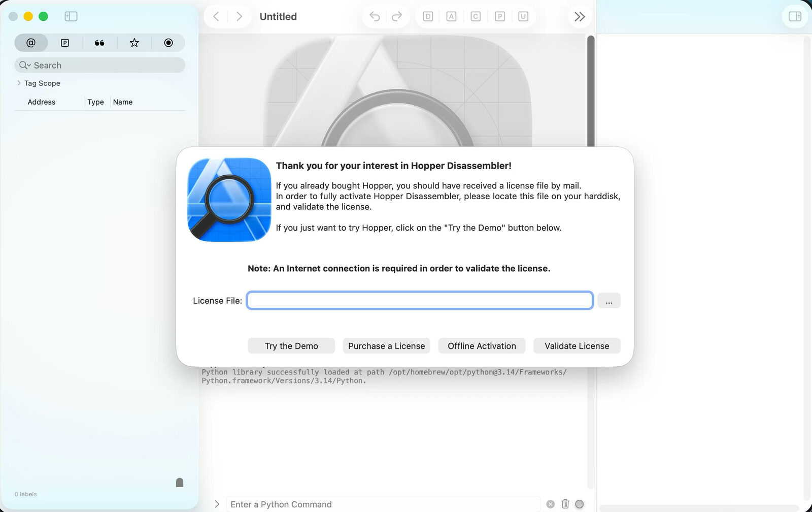This screenshot has height=512, width=812.
Task: Open Purchase a License
Action: tap(387, 346)
